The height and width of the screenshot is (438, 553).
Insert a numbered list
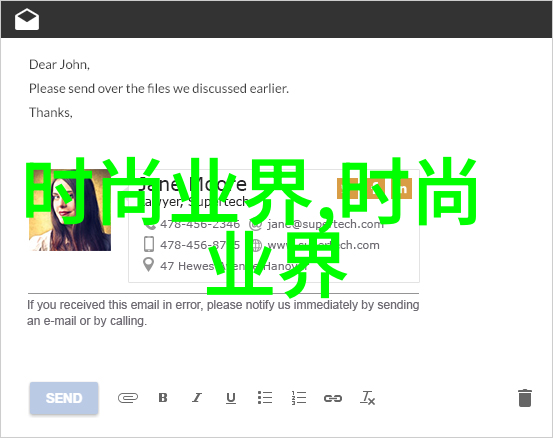click(299, 398)
